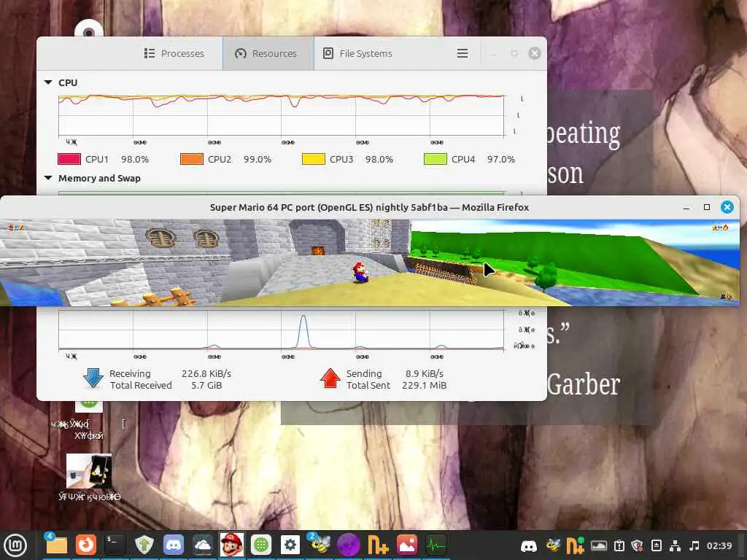The height and width of the screenshot is (560, 747).
Task: Launch Firefox from the taskbar
Action: click(x=86, y=545)
